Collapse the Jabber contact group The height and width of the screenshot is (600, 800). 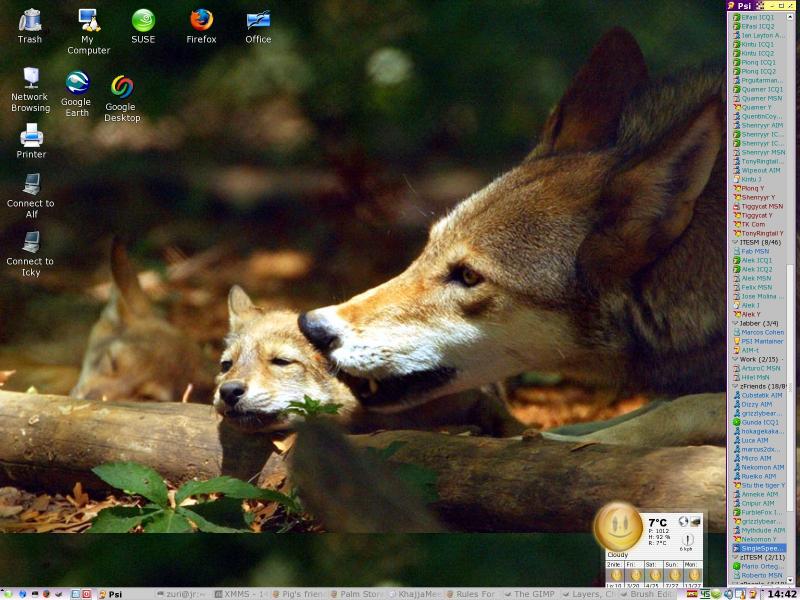pos(735,323)
